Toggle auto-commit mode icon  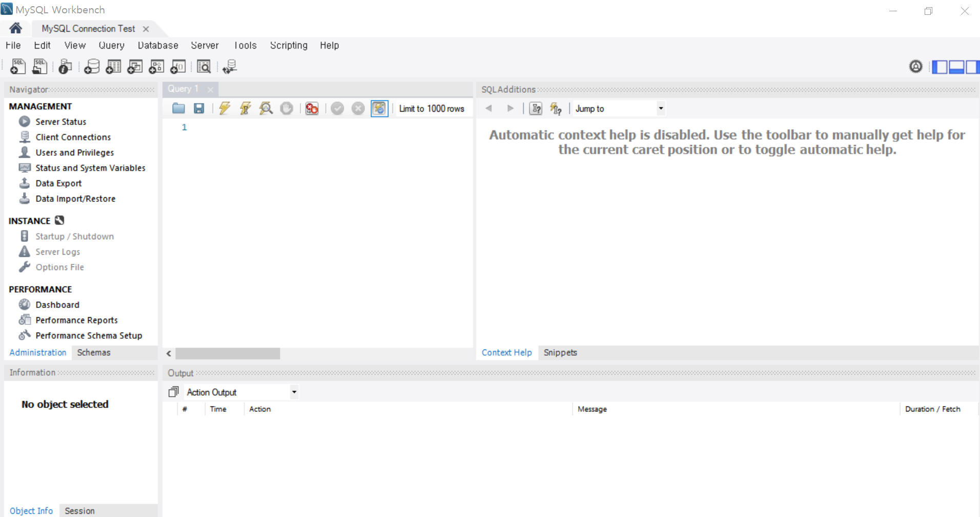[379, 108]
